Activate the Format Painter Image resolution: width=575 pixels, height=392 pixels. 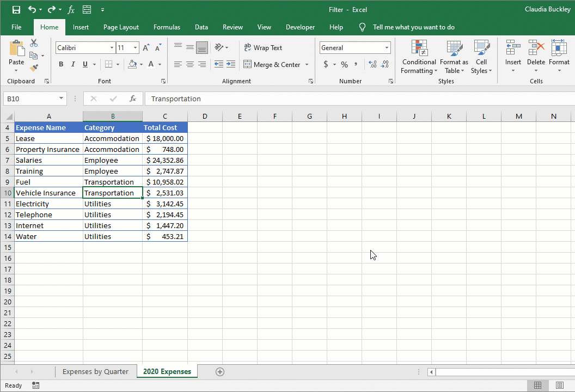click(34, 67)
